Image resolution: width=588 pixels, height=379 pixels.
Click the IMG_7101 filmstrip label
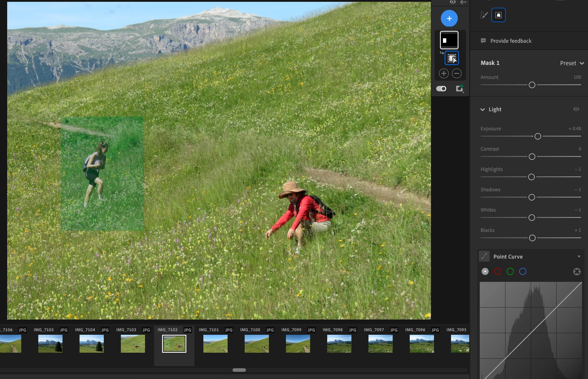209,330
